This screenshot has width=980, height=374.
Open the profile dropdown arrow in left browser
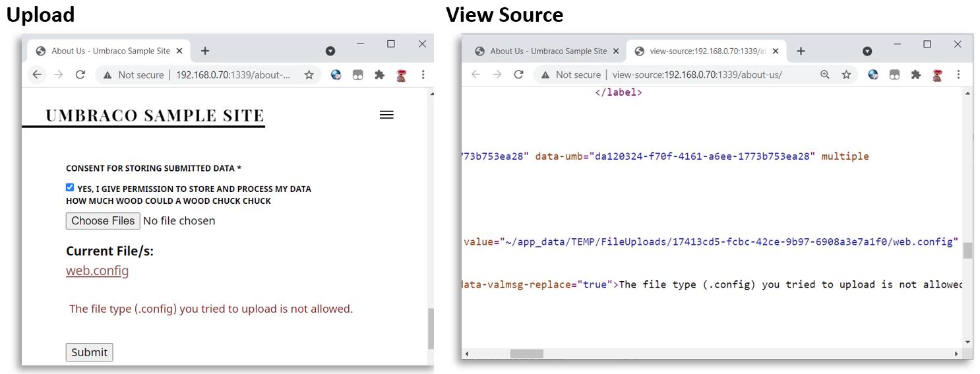(x=330, y=51)
